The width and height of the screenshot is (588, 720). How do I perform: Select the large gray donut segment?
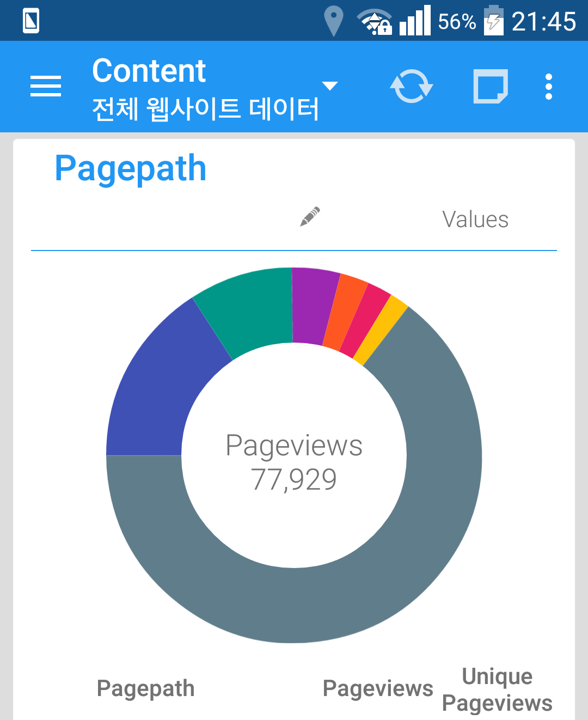(x=294, y=605)
